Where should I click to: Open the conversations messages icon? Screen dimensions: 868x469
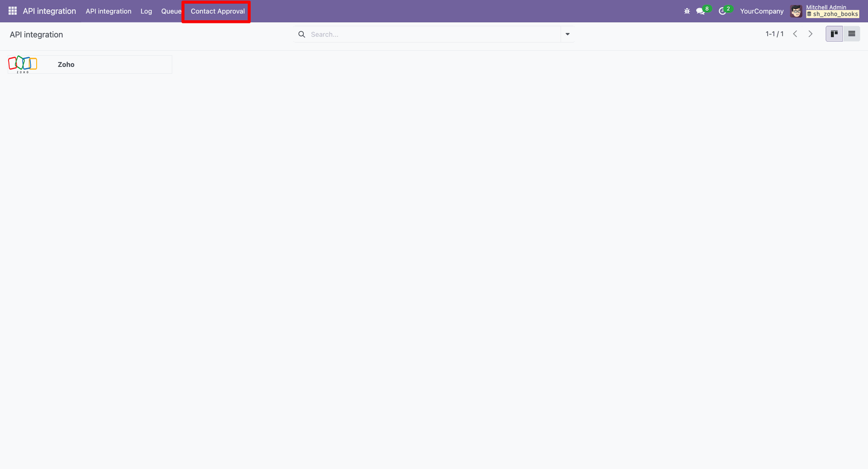701,11
